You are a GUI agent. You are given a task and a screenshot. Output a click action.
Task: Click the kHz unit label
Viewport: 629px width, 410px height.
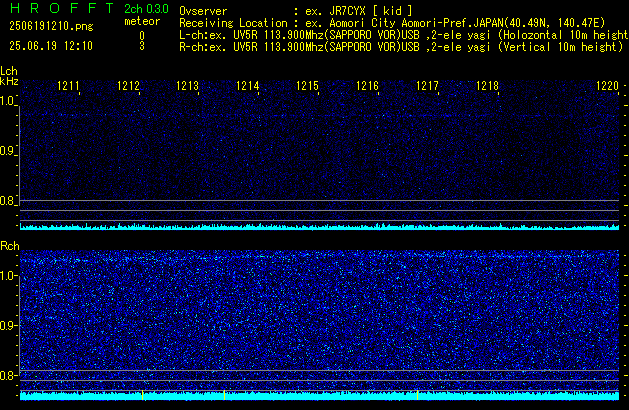(x=9, y=81)
